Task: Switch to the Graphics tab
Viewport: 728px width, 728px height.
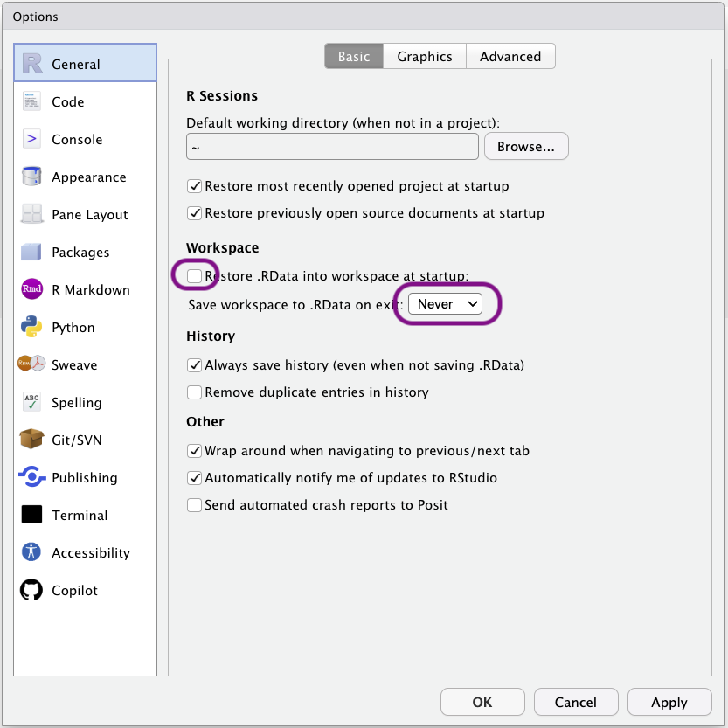Action: [424, 57]
